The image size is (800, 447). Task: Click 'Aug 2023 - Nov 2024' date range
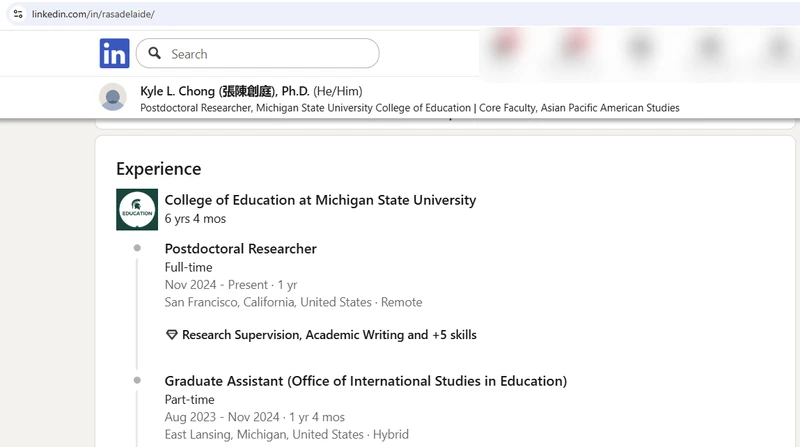222,417
